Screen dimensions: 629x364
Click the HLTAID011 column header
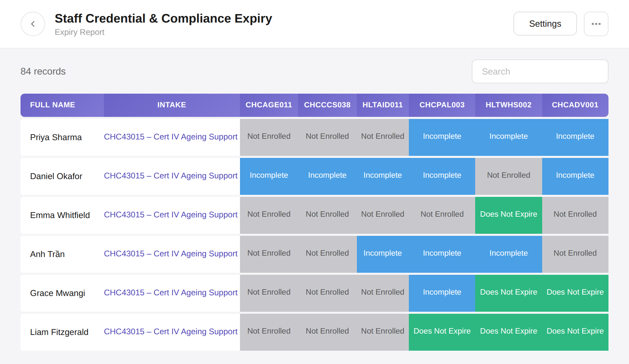[383, 105]
